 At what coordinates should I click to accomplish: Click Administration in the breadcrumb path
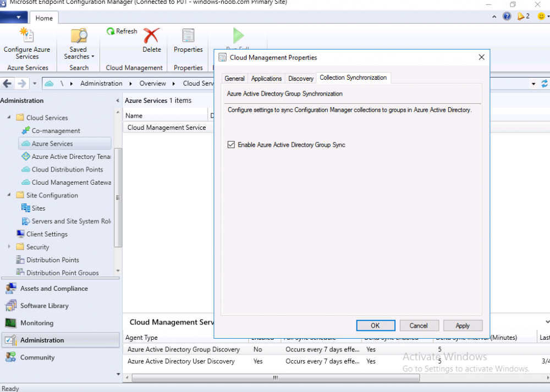101,84
